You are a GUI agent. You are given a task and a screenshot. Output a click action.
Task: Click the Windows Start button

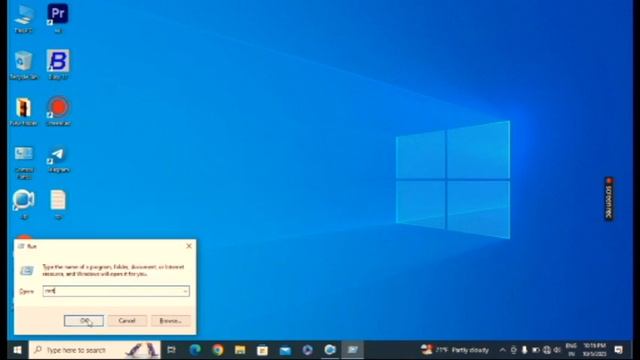point(17,350)
